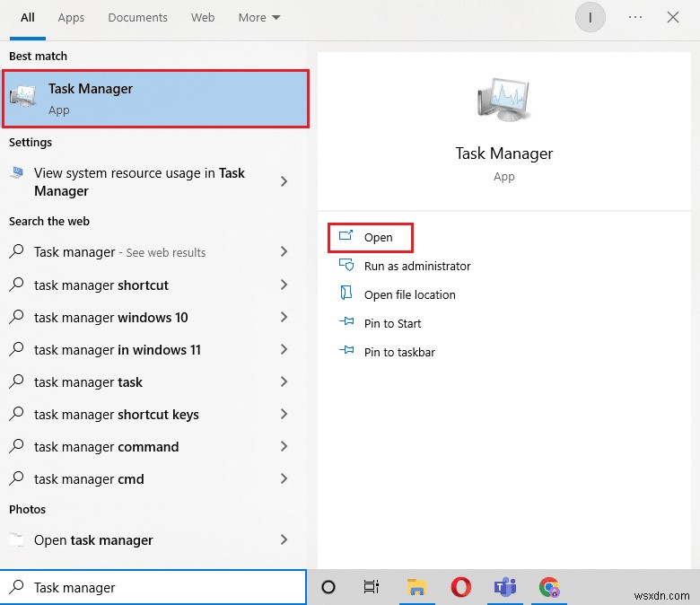Click the Cortana circle icon in taskbar
This screenshot has height=605, width=700.
(328, 587)
